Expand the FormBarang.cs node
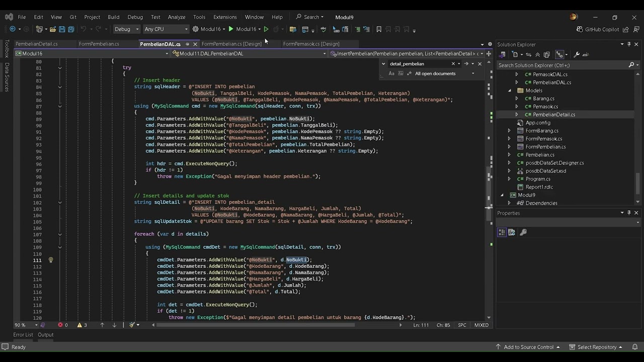Viewport: 644px width, 362px height. (x=509, y=131)
